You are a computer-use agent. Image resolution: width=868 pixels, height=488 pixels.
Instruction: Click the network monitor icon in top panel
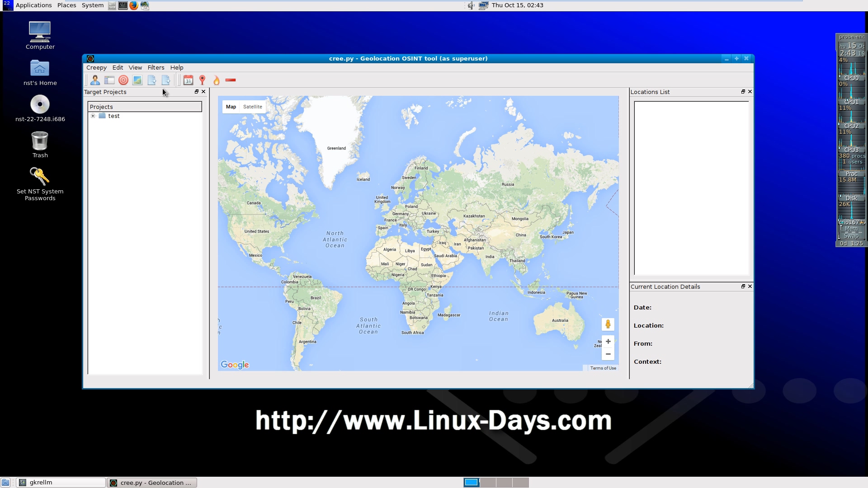[x=483, y=5]
